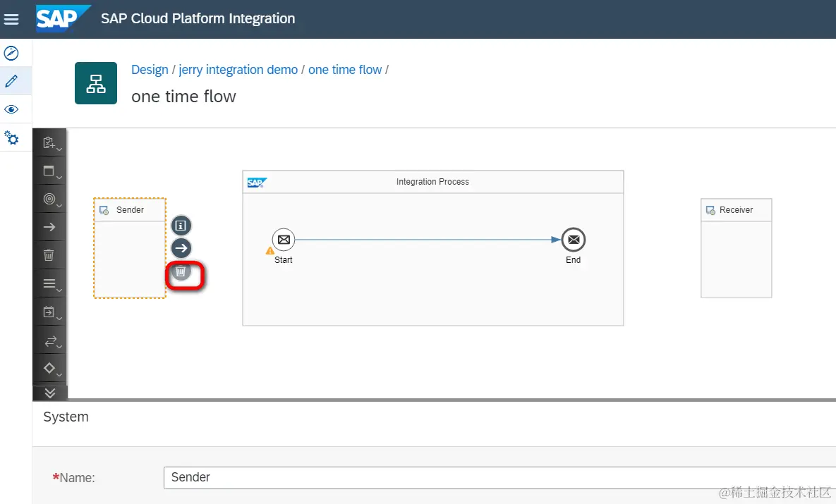Click the integration flow artifact icon
The height and width of the screenshot is (504, 836).
pos(96,83)
